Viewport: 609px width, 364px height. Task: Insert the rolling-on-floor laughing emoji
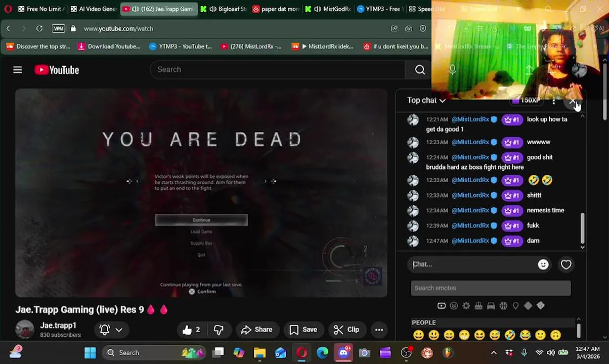510,335
